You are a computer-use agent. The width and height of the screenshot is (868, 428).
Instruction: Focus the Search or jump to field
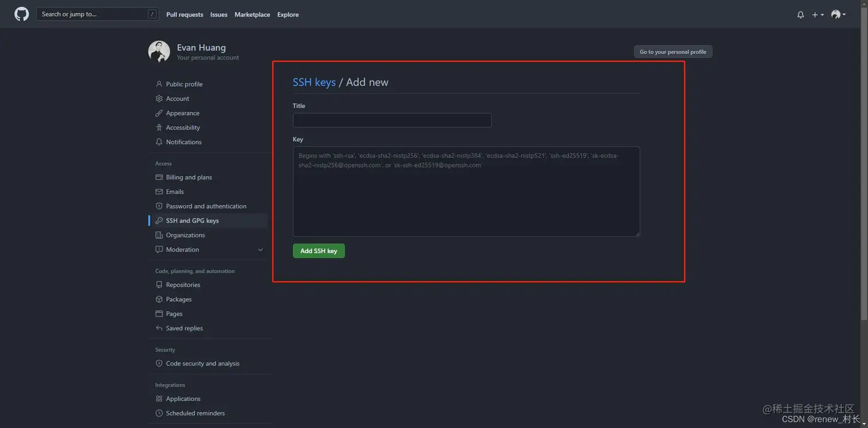98,14
